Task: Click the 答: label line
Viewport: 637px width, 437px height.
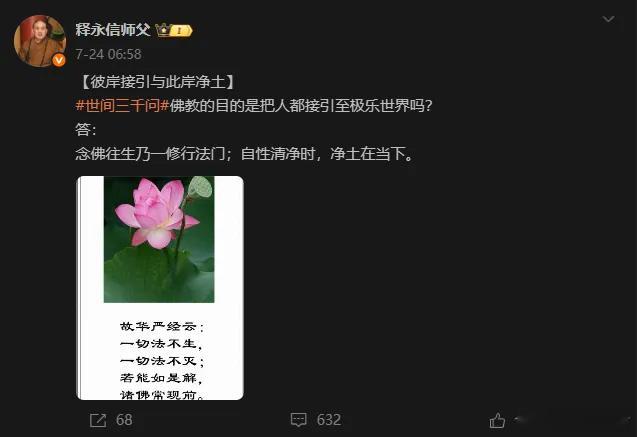Action: point(86,130)
